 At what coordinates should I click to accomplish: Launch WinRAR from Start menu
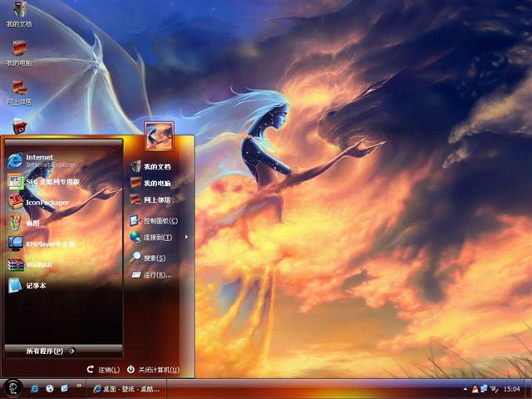click(64, 264)
